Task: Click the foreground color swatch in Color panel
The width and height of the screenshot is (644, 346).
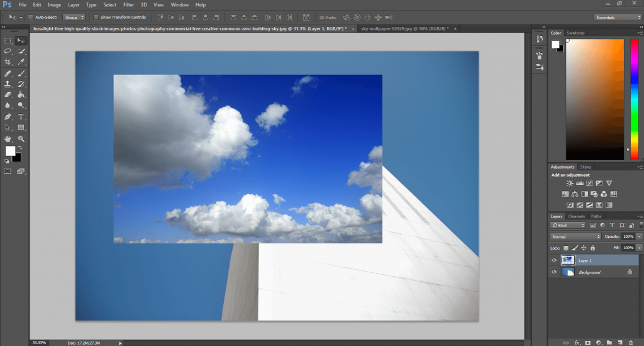Action: (555, 45)
